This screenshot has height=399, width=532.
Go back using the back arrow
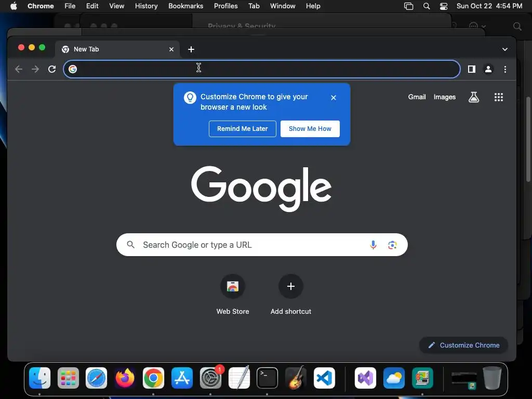point(19,69)
